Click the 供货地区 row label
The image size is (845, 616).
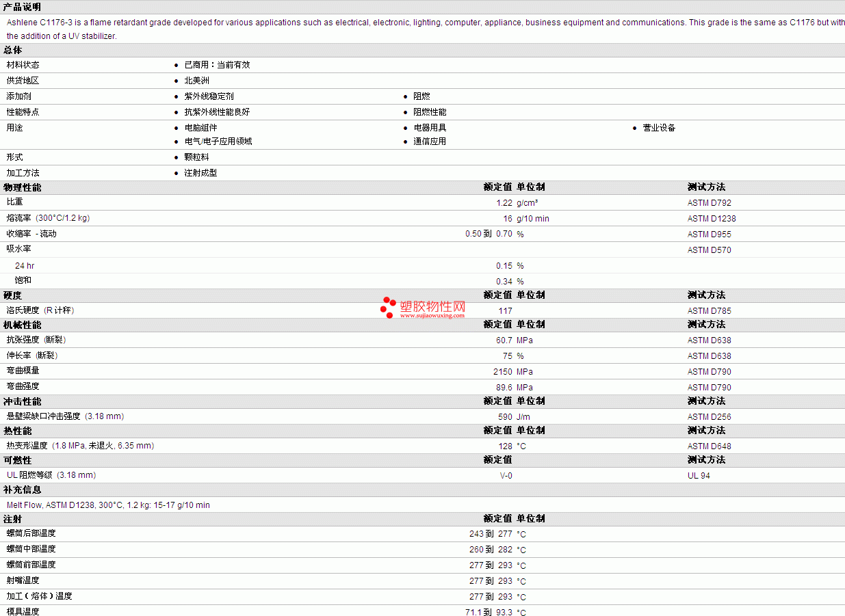[23, 81]
